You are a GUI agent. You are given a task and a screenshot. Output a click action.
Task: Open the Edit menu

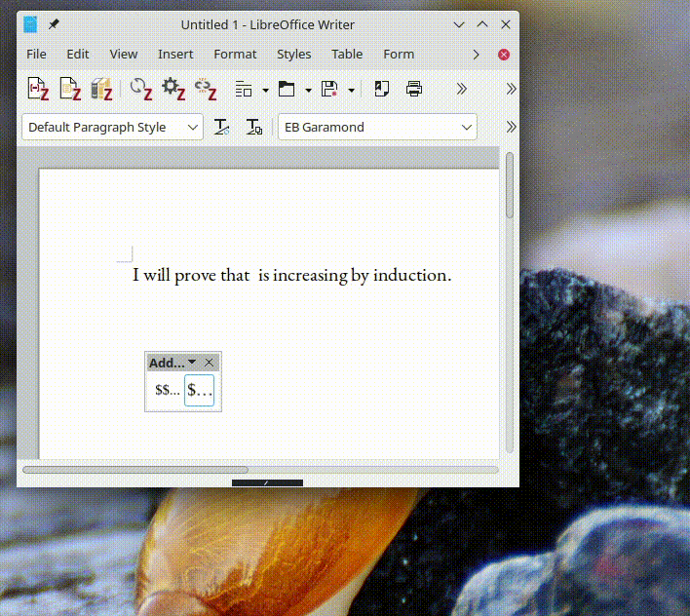click(x=77, y=55)
